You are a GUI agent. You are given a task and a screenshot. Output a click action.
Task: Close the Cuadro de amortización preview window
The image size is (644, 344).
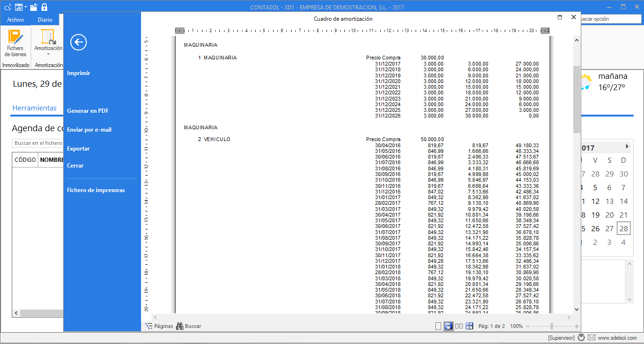tap(574, 17)
